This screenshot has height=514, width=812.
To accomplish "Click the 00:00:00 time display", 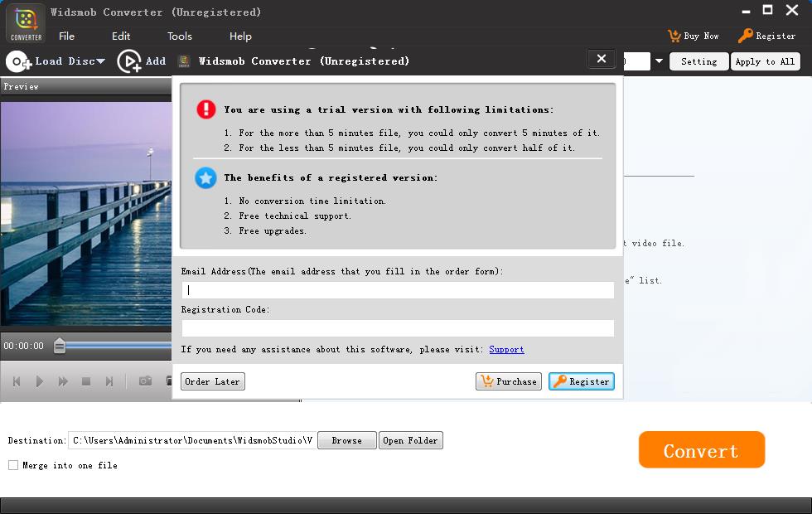I will (x=24, y=346).
